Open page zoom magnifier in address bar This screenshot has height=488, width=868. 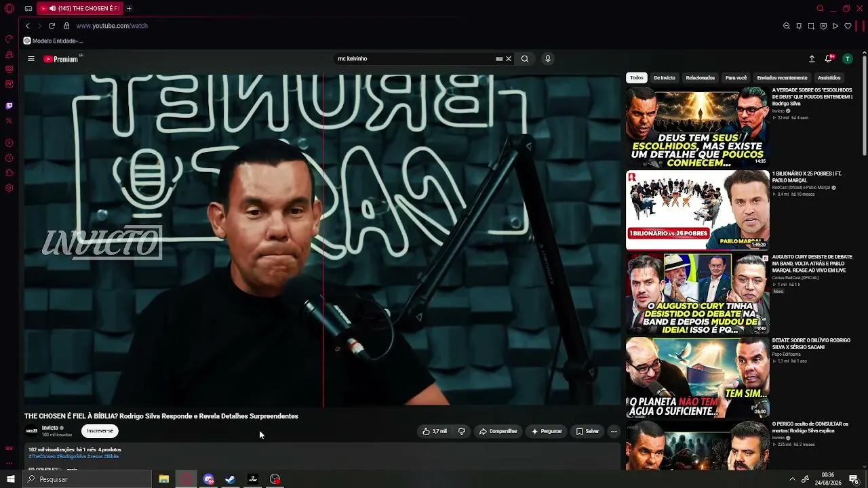point(787,26)
